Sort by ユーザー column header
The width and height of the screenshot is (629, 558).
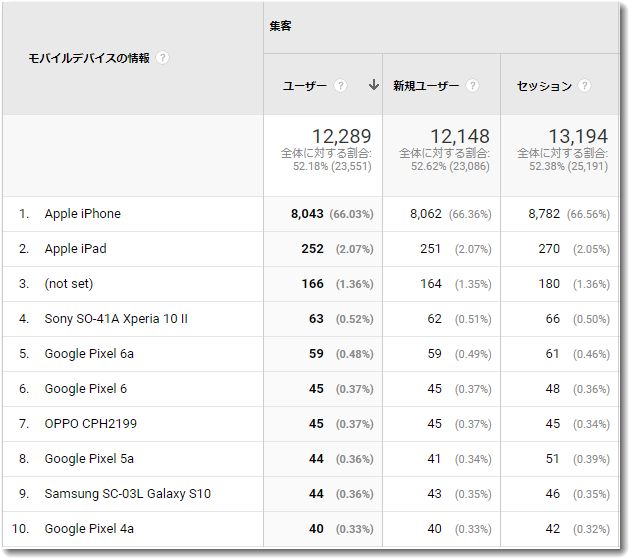305,86
